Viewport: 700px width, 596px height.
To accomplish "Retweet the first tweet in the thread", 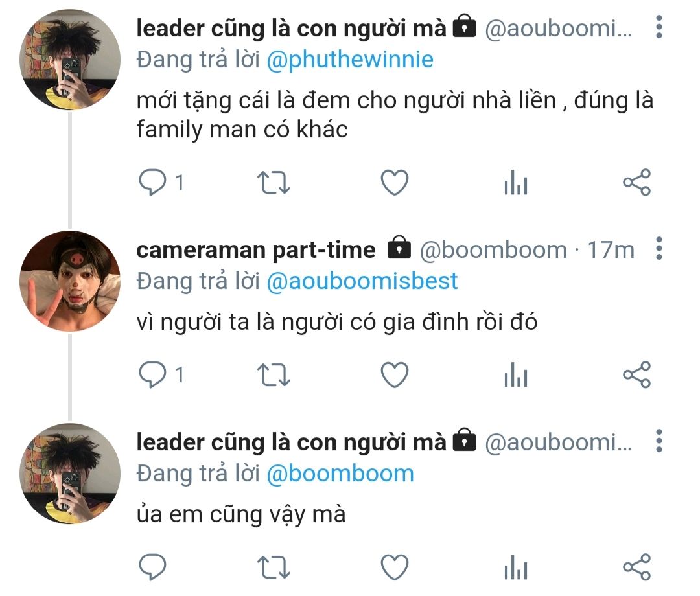I will coord(274,183).
